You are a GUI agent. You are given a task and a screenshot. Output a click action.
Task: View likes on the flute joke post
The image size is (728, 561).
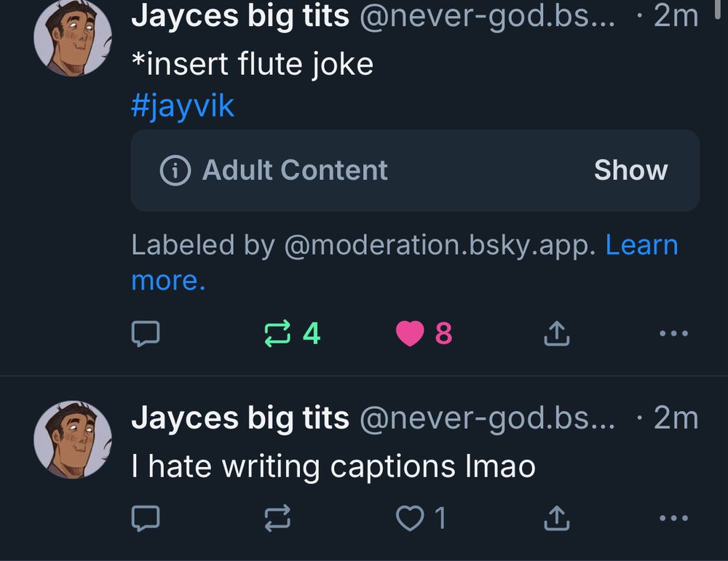[443, 333]
